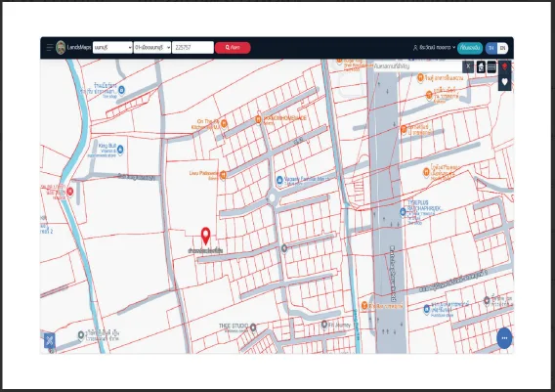Open the province dropdown in header
The height and width of the screenshot is (392, 555).
112,48
